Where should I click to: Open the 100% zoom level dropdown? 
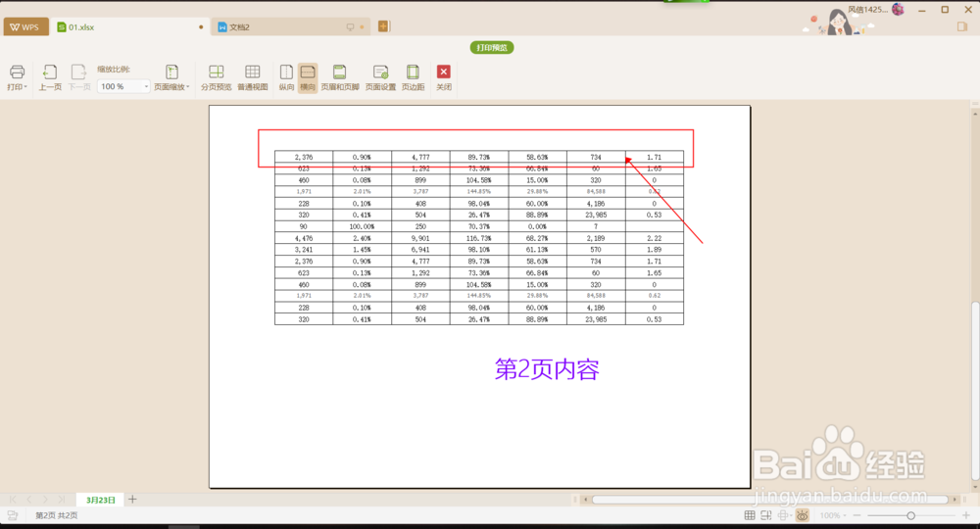pos(833,515)
